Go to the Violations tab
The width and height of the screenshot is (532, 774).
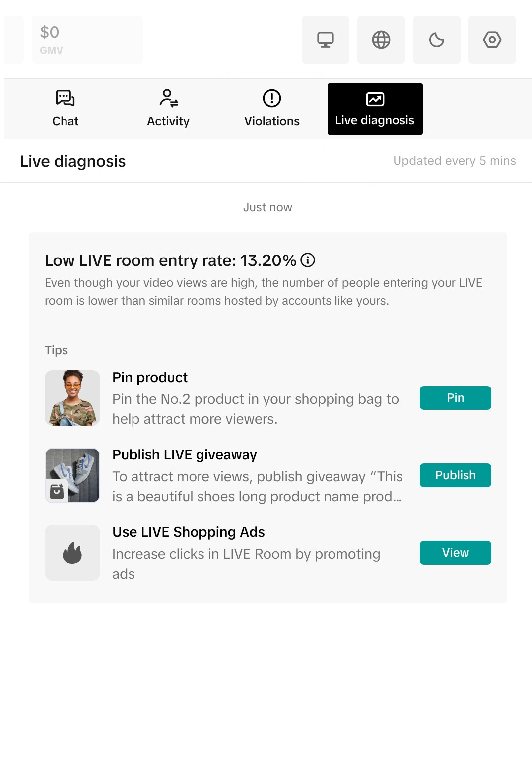tap(272, 109)
